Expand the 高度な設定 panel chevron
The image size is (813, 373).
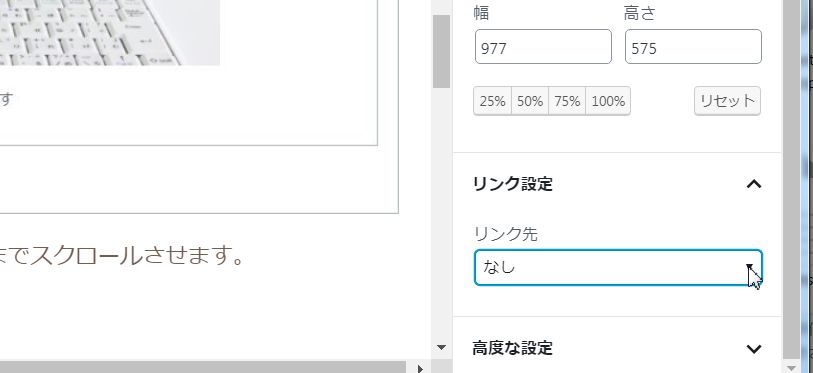[754, 348]
